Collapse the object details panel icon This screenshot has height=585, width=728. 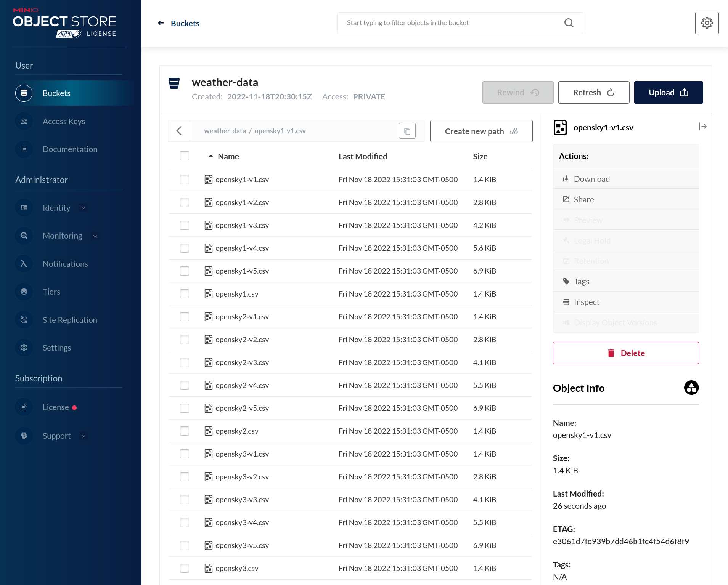point(703,127)
